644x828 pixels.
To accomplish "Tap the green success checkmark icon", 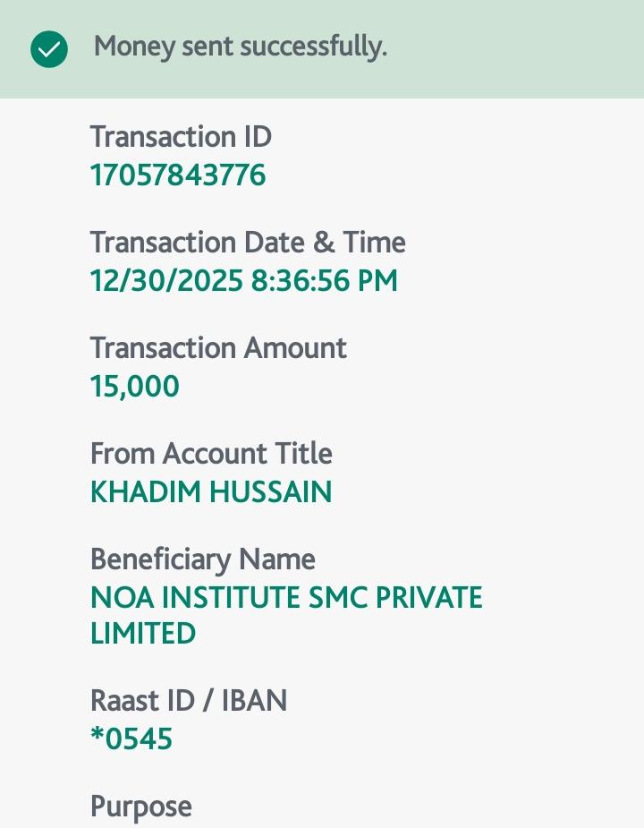I will click(x=49, y=49).
